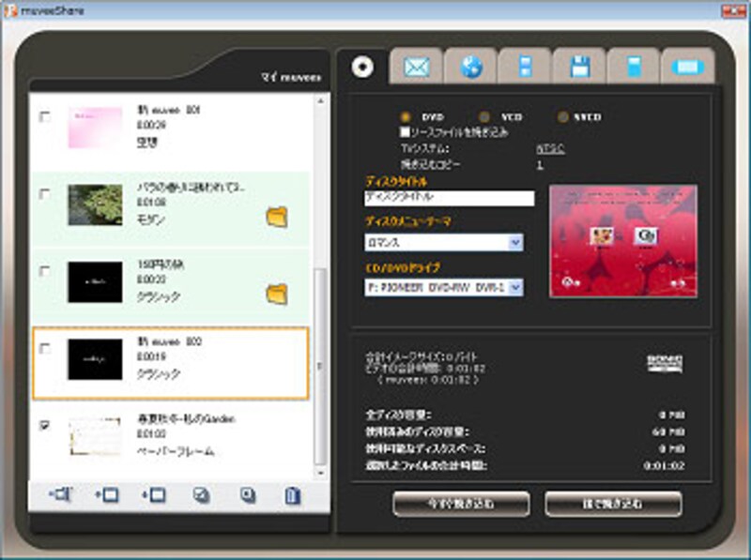Click the leftmost camera import icon in list toolbar
Image resolution: width=751 pixels, height=560 pixels.
click(x=62, y=494)
